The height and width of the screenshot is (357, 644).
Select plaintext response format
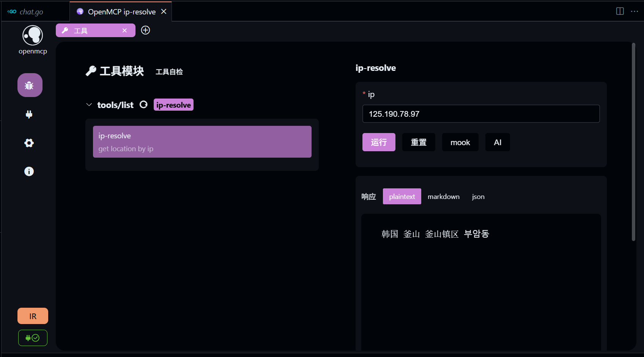(x=402, y=196)
